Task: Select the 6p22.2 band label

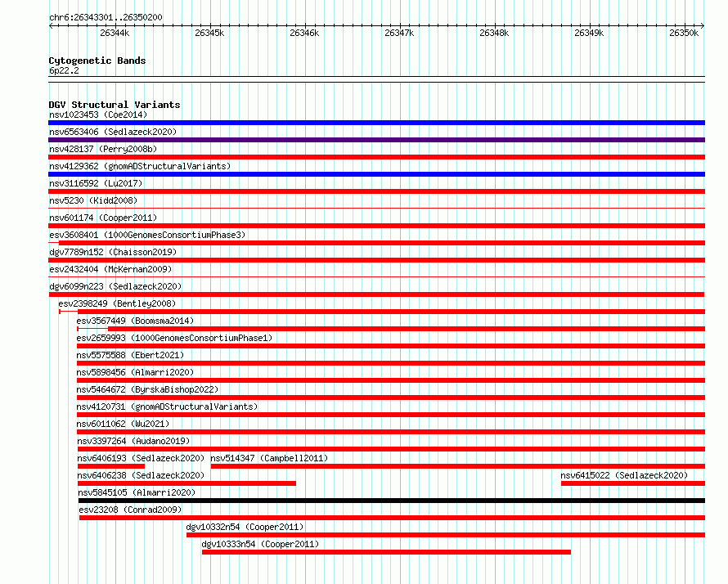Action: point(64,70)
